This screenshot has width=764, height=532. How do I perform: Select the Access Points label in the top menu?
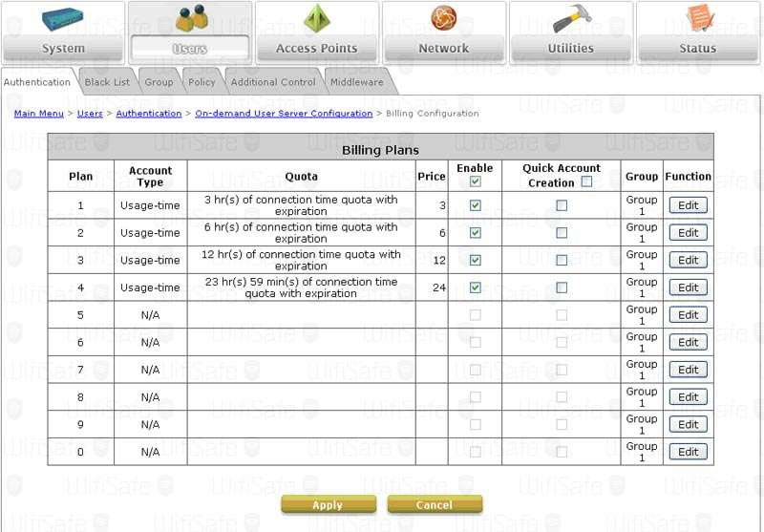317,48
